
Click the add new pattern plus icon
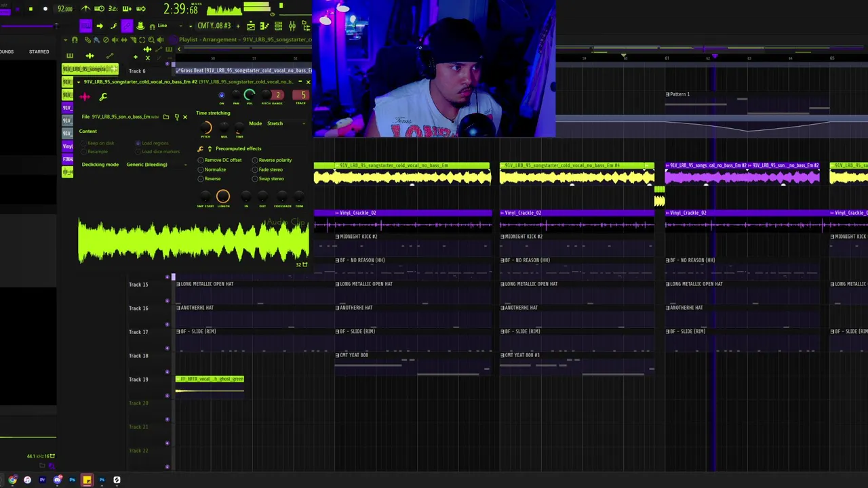tap(238, 26)
